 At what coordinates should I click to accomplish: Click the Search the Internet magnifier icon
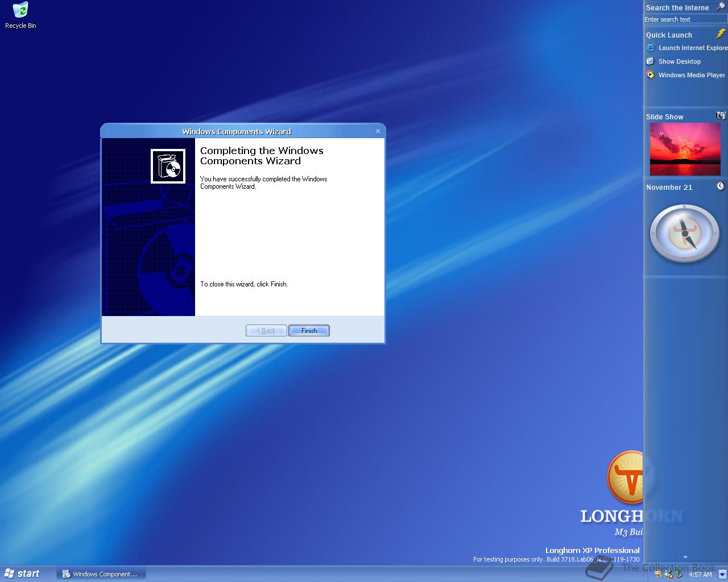tap(720, 7)
